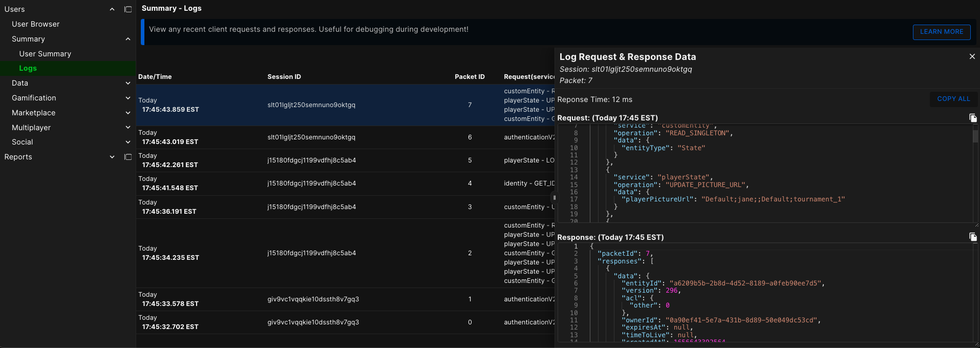
Task: Expand the Multiplayer menu chevron
Action: (x=128, y=128)
